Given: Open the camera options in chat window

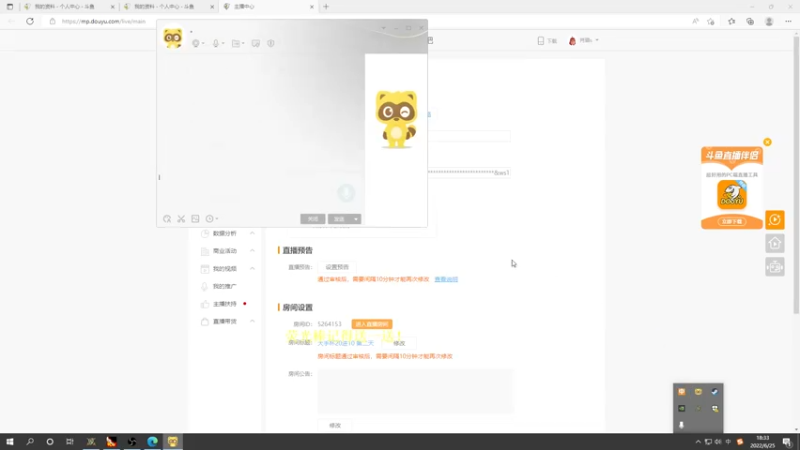Looking at the screenshot, I should (x=197, y=43).
